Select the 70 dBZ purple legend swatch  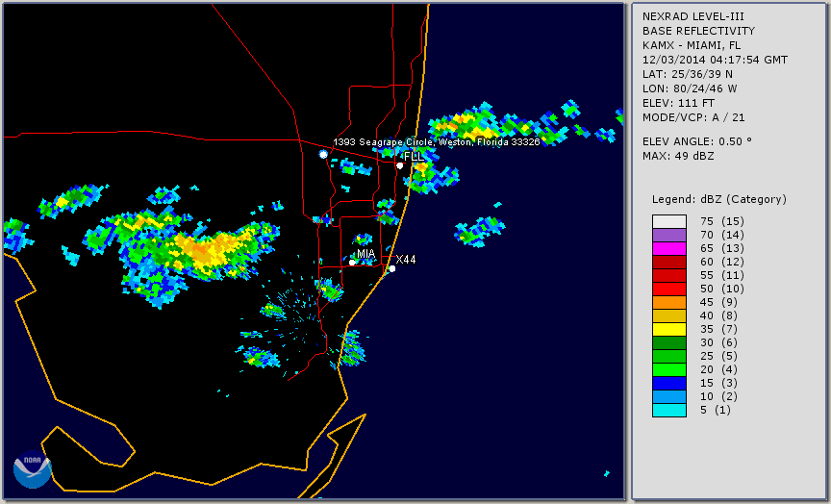(669, 236)
